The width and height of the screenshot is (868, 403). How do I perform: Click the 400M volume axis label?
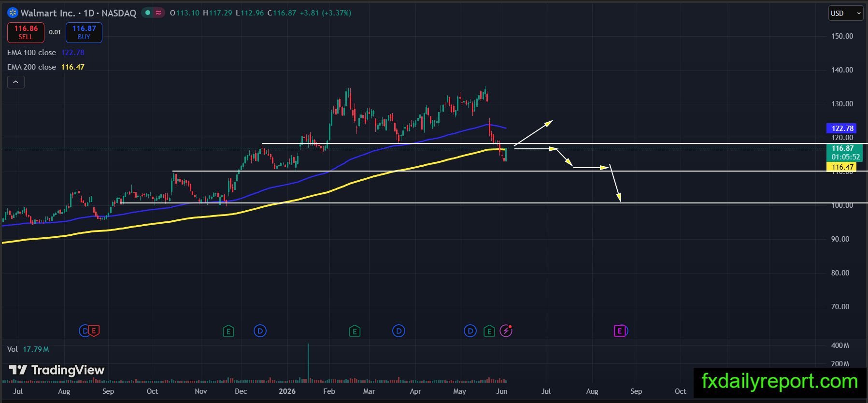click(x=840, y=345)
